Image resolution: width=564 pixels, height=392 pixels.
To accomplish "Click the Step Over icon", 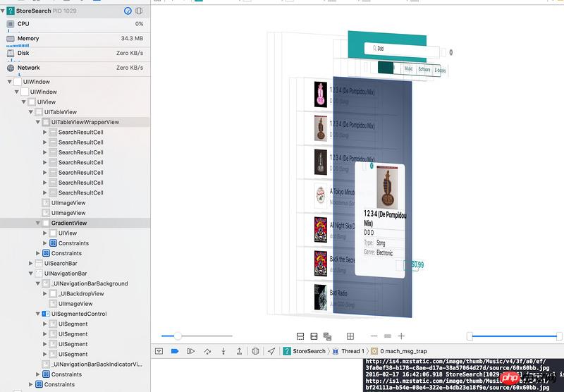I will 207,351.
